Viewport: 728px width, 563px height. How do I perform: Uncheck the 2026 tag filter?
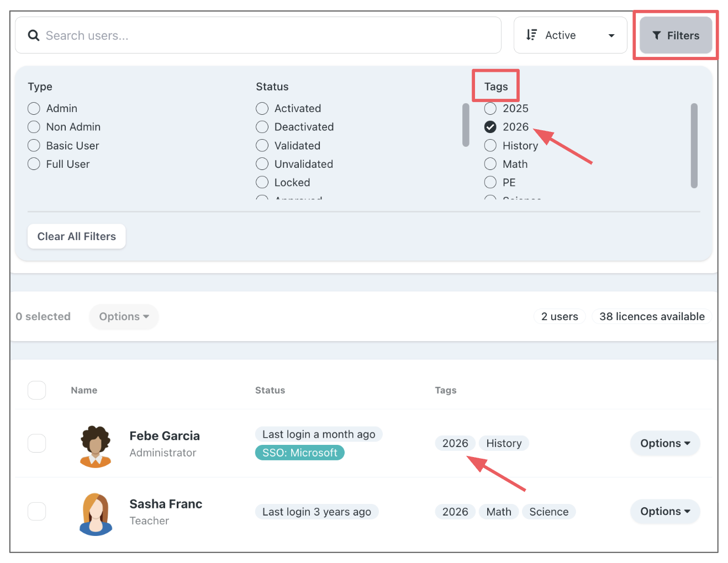pos(490,127)
